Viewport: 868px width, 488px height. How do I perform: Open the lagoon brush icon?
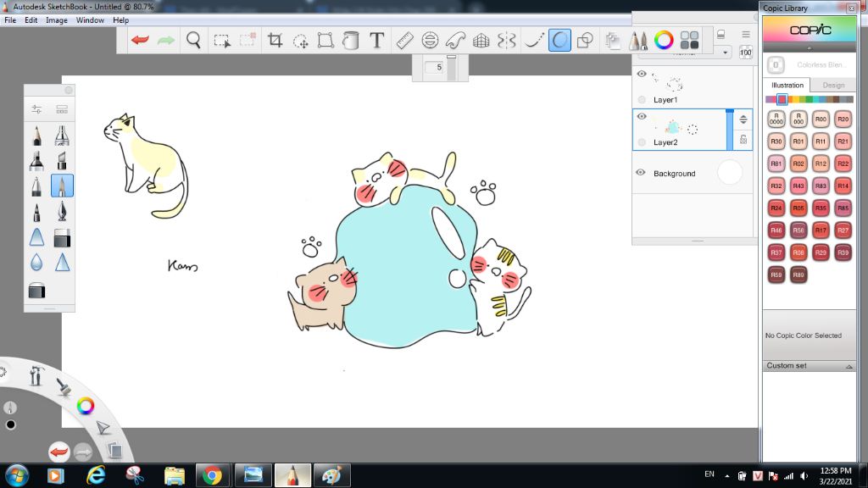[64, 386]
